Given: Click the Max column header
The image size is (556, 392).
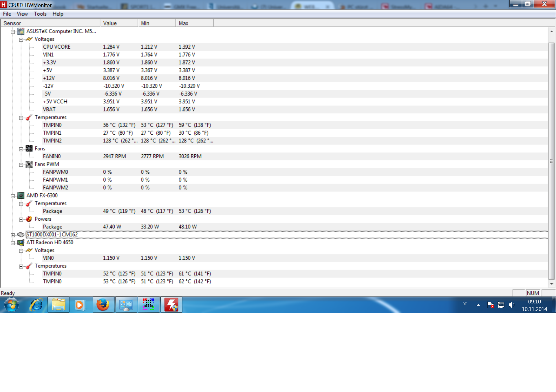Looking at the screenshot, I should [194, 23].
